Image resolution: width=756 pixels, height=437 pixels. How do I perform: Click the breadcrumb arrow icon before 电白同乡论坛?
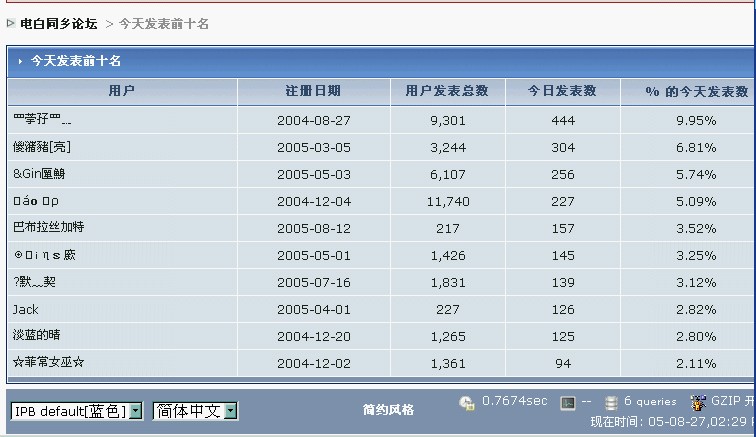pyautogui.click(x=11, y=23)
